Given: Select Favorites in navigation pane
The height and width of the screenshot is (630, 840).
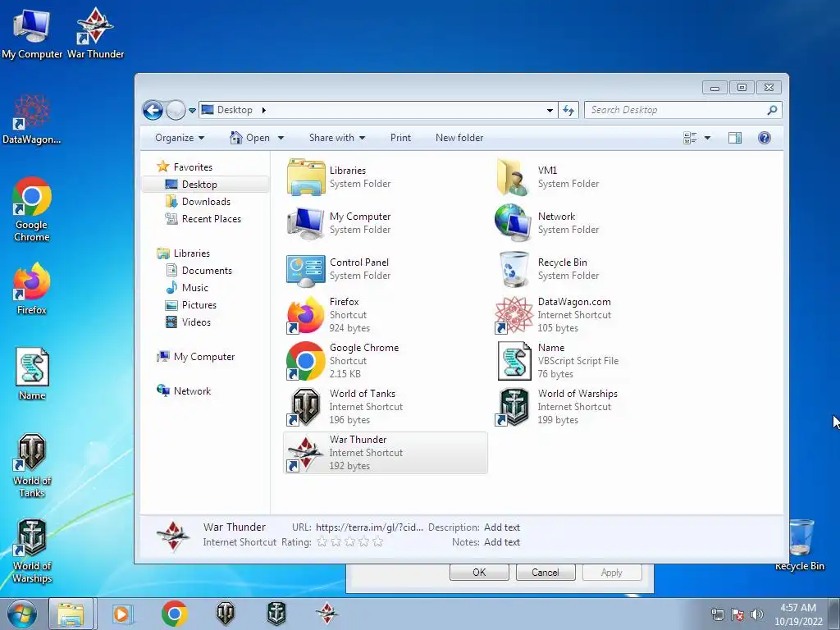Looking at the screenshot, I should point(193,167).
